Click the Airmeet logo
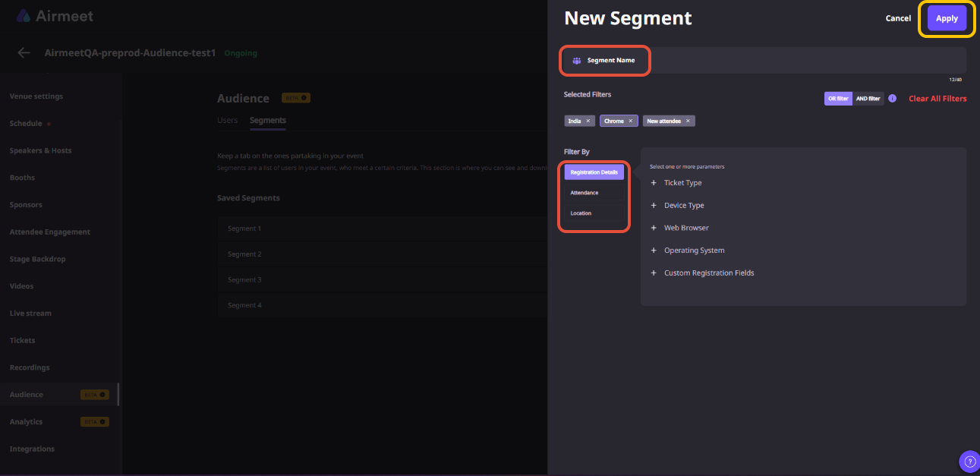980x476 pixels. point(55,15)
